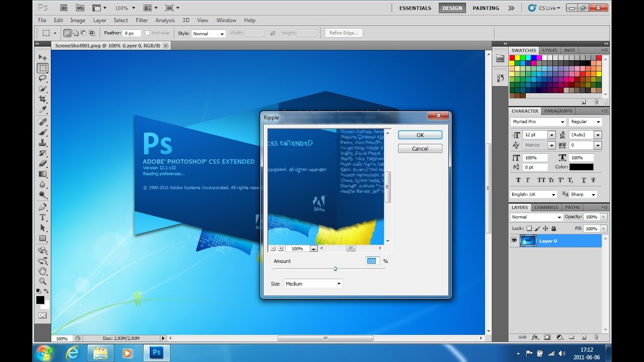This screenshot has width=644, height=362.
Task: Select the Pen tool
Action: pyautogui.click(x=43, y=207)
